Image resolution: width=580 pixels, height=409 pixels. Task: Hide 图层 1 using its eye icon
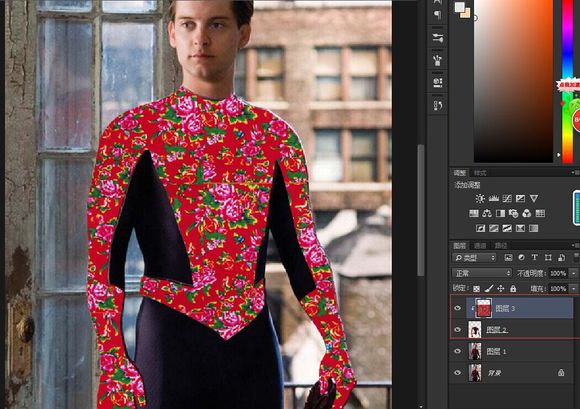tap(458, 351)
